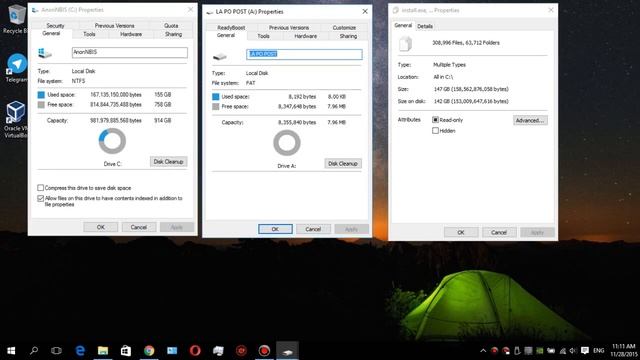Click Disk Cleanup for Drive A:

point(343,164)
